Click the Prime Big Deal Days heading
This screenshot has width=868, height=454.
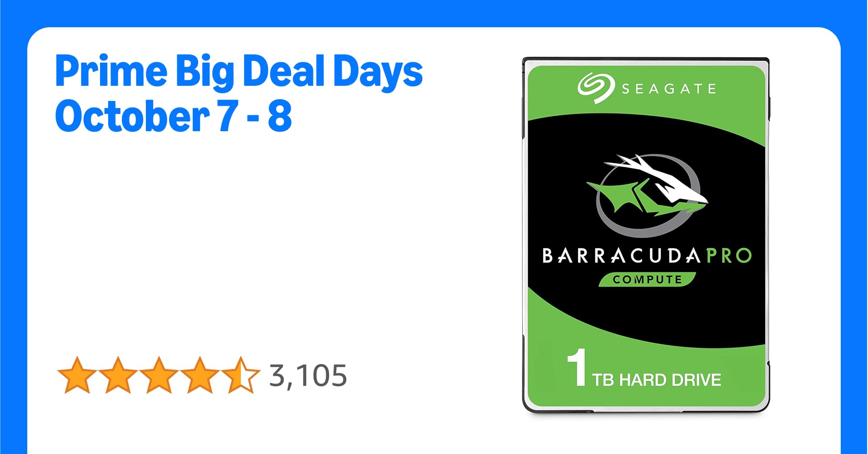[239, 71]
